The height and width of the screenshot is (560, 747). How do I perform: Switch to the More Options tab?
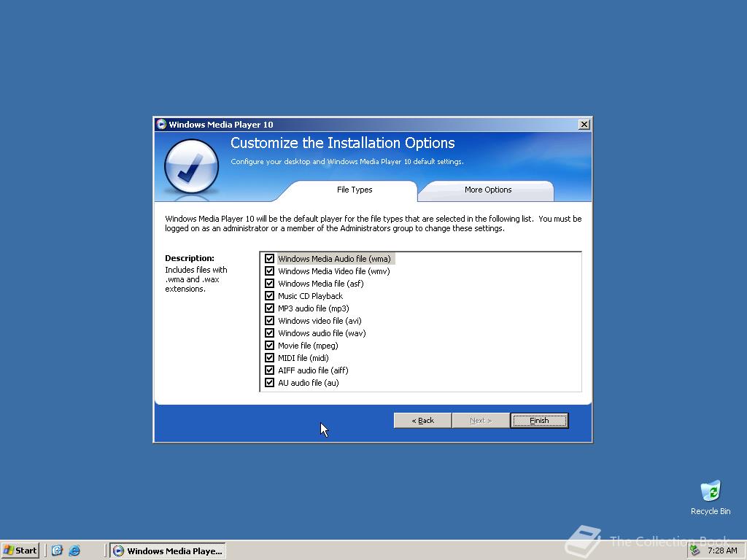(x=488, y=190)
